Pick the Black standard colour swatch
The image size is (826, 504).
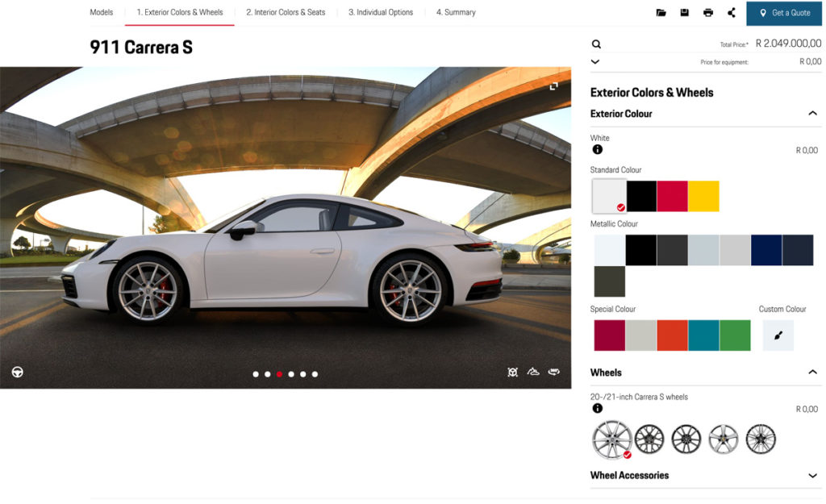click(641, 196)
